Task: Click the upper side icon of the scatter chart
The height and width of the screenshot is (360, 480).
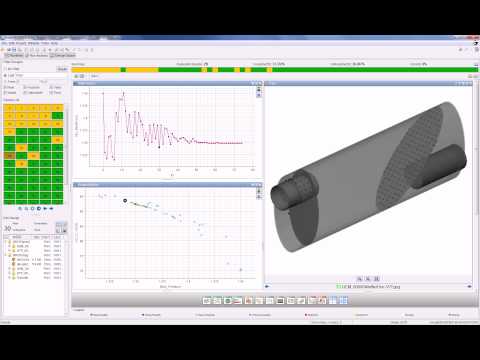Action: [259, 191]
